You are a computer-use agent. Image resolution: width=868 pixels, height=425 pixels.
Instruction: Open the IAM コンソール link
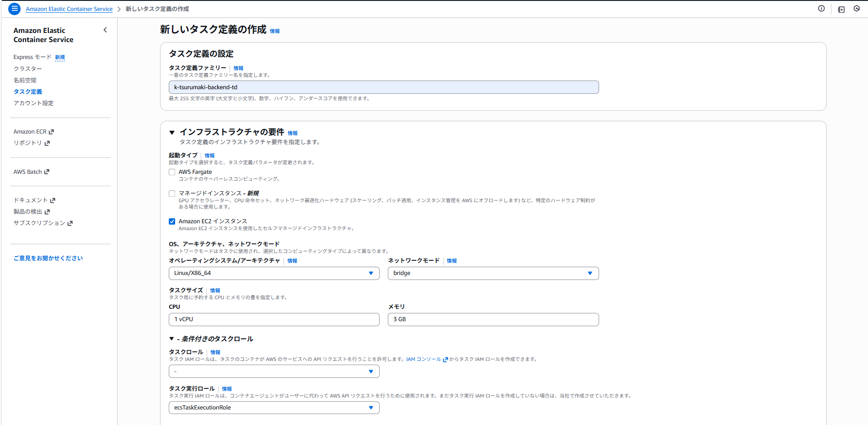[423, 359]
